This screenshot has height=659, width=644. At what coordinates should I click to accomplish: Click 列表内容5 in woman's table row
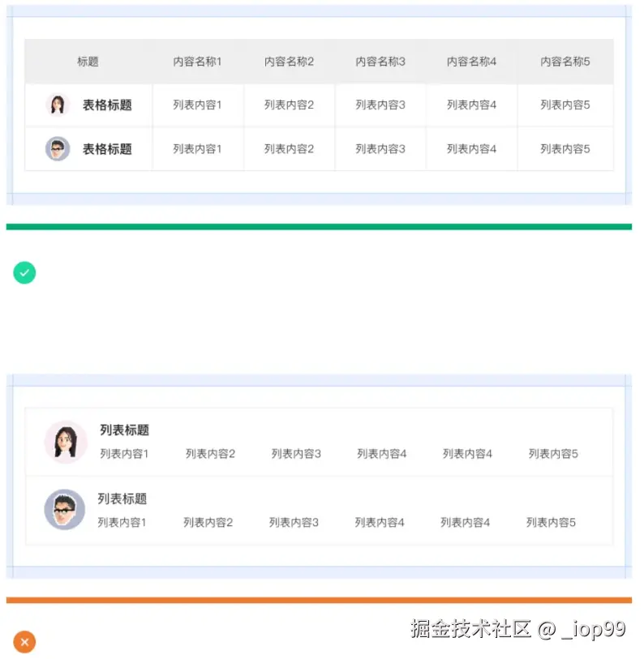click(565, 105)
